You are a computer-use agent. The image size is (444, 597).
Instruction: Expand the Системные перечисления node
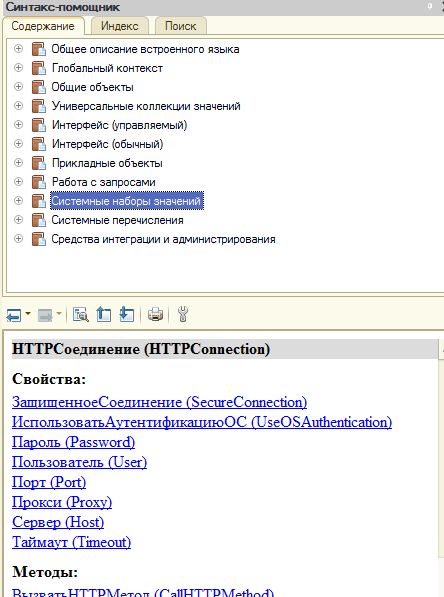click(x=18, y=220)
